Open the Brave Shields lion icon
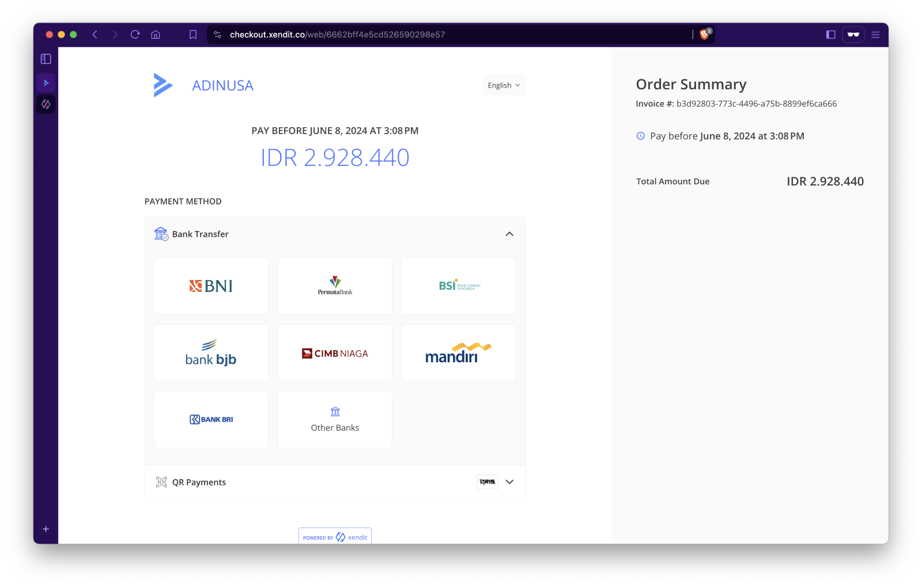Image resolution: width=922 pixels, height=588 pixels. click(704, 35)
